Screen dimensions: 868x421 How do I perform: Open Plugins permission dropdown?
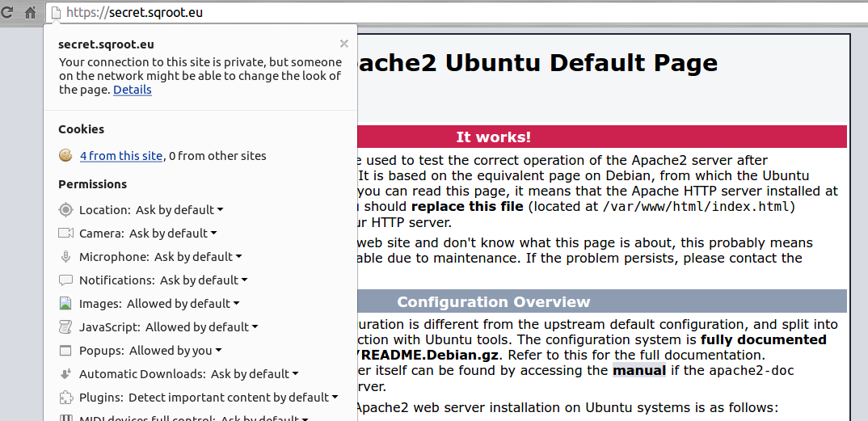pyautogui.click(x=234, y=398)
